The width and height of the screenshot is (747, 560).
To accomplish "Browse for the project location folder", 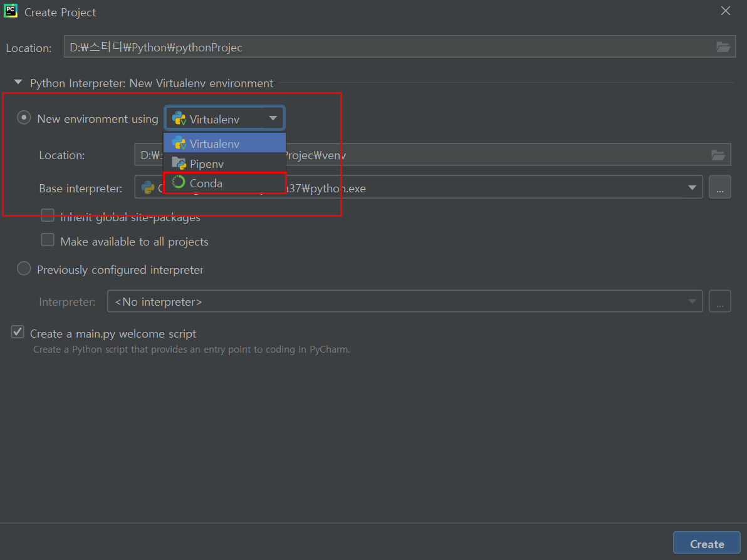I will (723, 46).
